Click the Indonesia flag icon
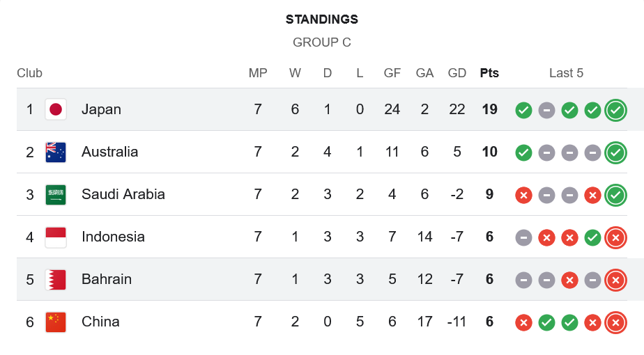644x355 pixels. (56, 237)
